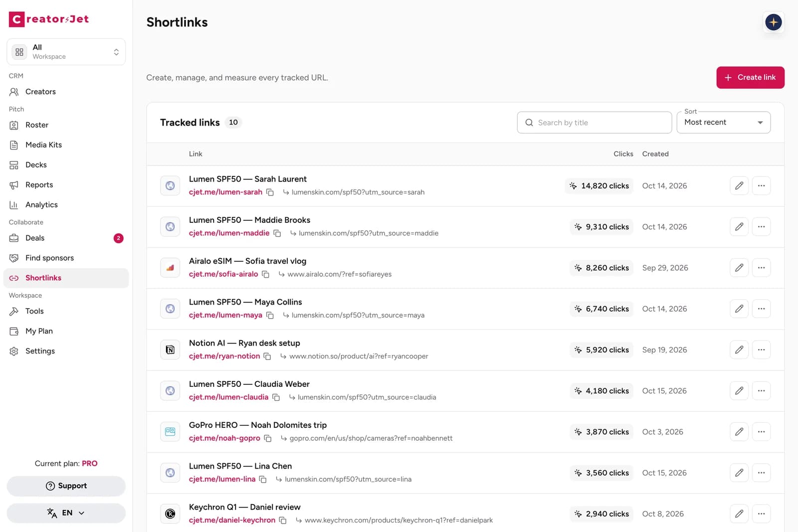
Task: Open the cjet.me/daniel-keychron shortlink
Action: click(232, 520)
